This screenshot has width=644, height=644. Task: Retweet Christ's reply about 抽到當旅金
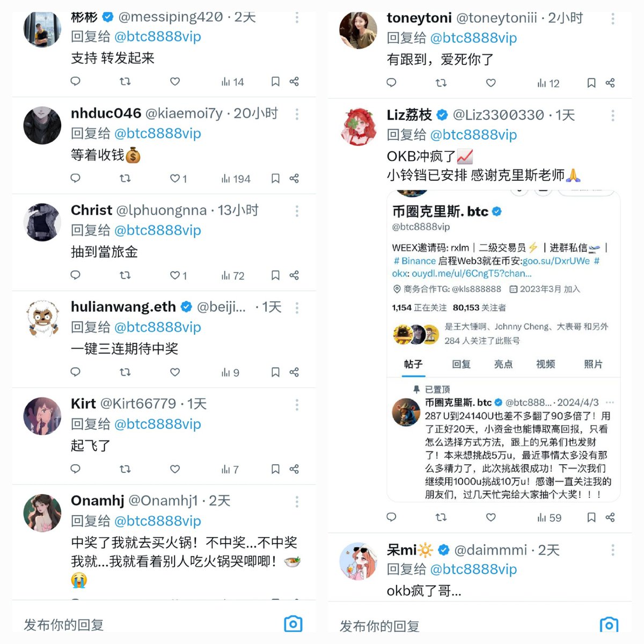125,275
